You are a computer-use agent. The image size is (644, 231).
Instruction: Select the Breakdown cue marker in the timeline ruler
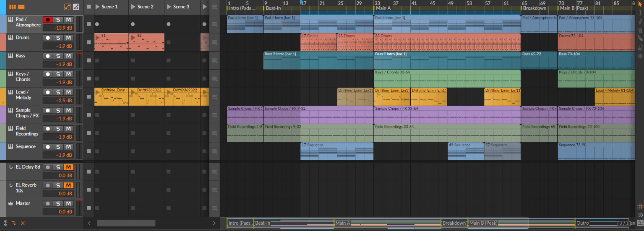[x=534, y=8]
